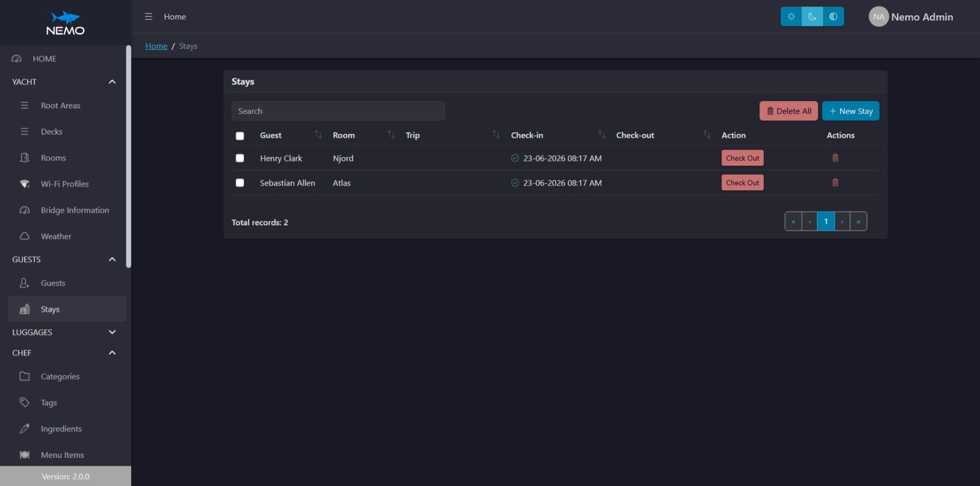Expand the LUGGAGES section
Image resolution: width=980 pixels, height=486 pixels.
112,332
